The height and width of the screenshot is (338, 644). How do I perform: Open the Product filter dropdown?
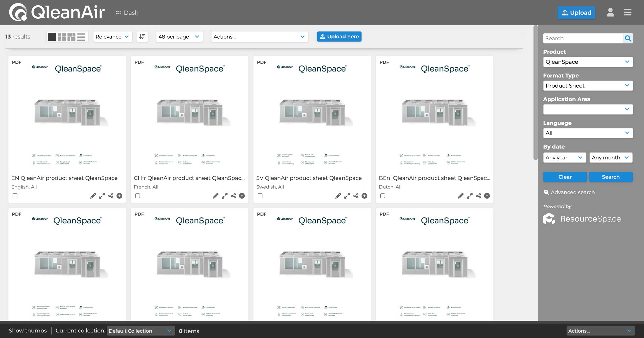click(588, 62)
